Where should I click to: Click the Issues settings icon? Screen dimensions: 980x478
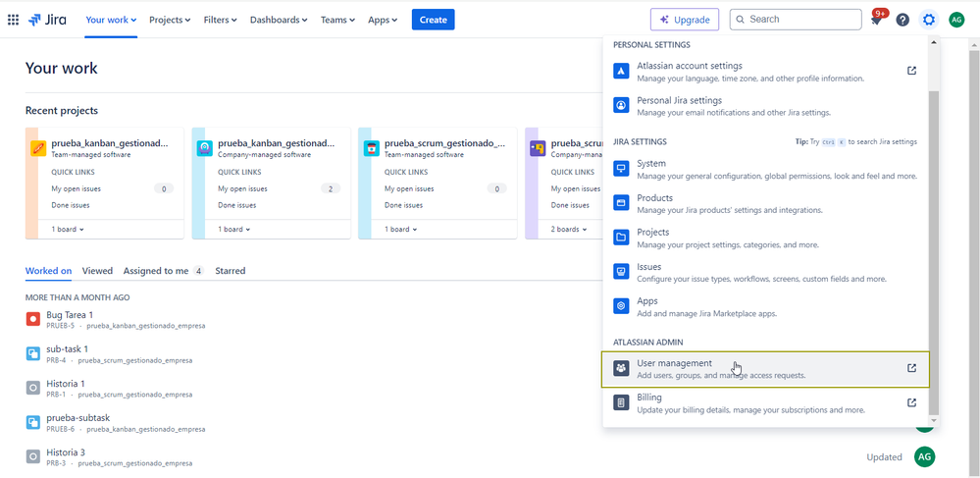point(621,272)
